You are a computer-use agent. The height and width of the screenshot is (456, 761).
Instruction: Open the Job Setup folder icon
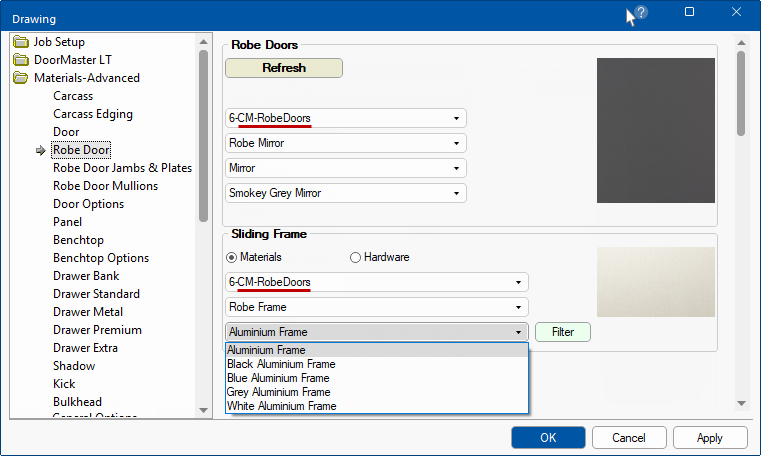click(x=21, y=42)
